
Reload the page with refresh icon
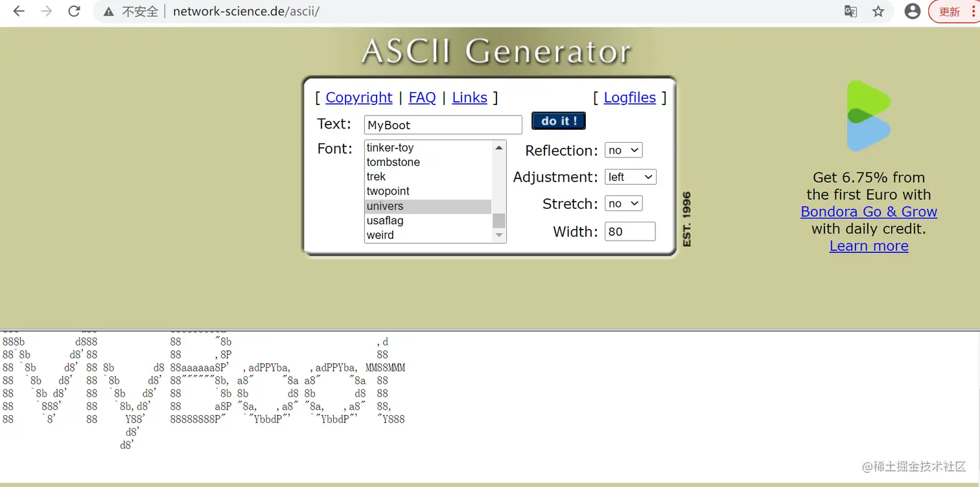75,11
